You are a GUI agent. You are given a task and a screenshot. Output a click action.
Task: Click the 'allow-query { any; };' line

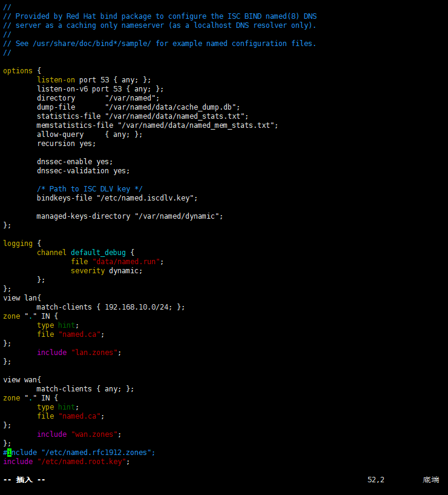[90, 135]
